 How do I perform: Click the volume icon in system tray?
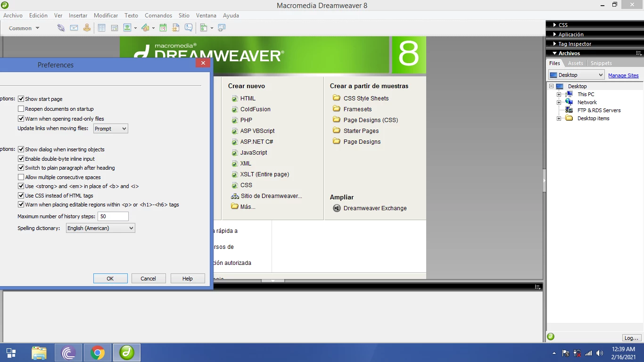tap(600, 353)
